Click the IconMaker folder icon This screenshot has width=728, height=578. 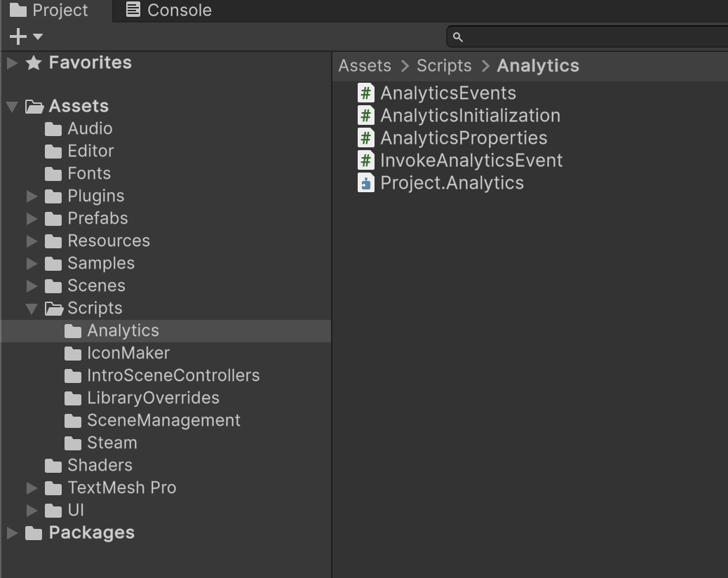(73, 353)
